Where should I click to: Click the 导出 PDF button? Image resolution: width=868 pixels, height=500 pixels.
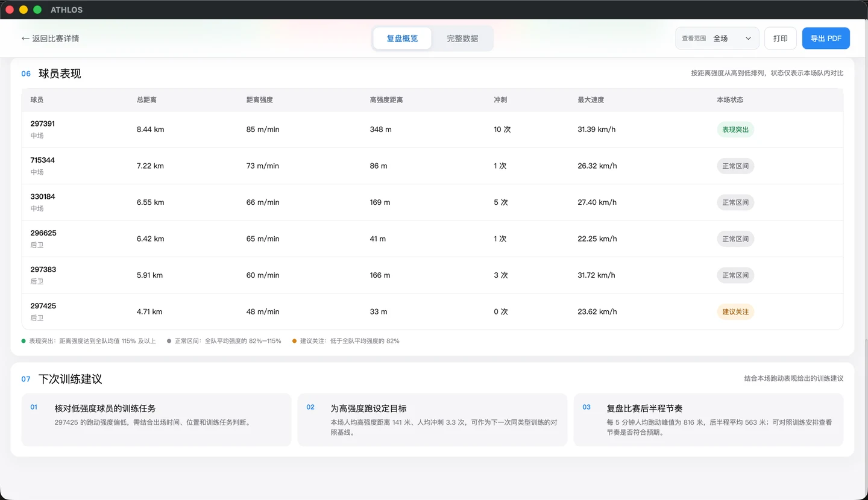tap(826, 39)
